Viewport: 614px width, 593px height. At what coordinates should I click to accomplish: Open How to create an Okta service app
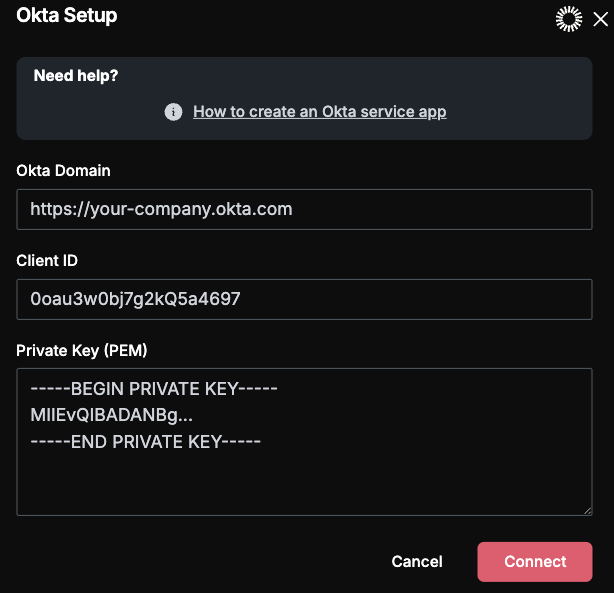[x=320, y=112]
